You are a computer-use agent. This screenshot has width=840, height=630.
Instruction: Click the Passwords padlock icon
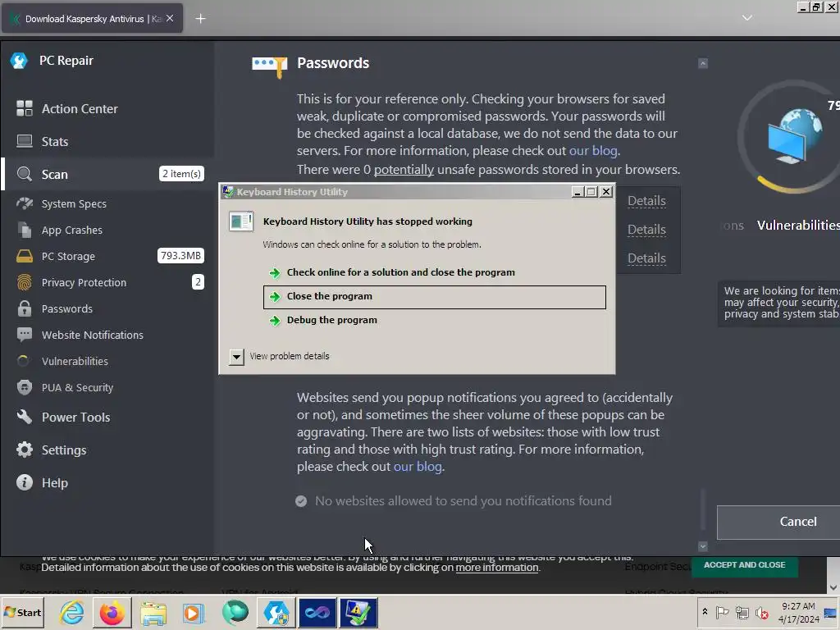click(24, 308)
